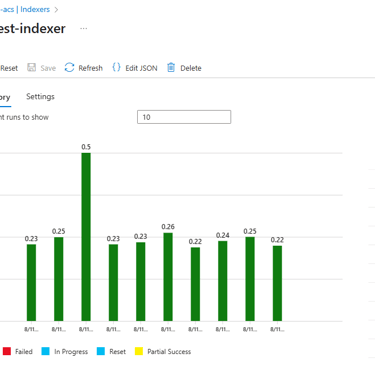Click the Delete button label
Screen dimensions: 375x366
click(191, 68)
